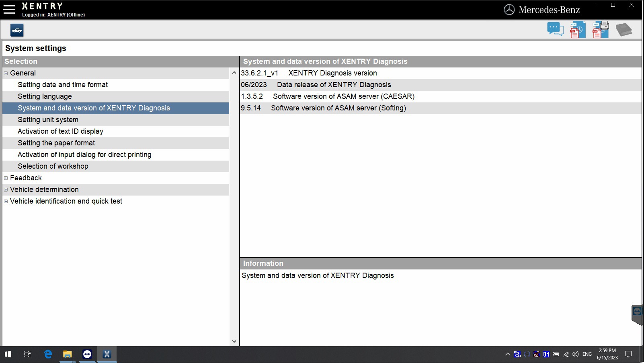Click the Logged in: XENTRY (Offline) status
This screenshot has width=644, height=363.
[x=53, y=15]
